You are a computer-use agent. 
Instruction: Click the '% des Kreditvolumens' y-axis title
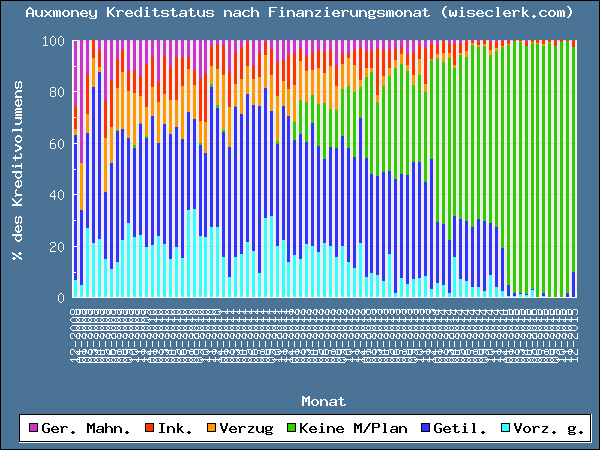pyautogui.click(x=16, y=170)
